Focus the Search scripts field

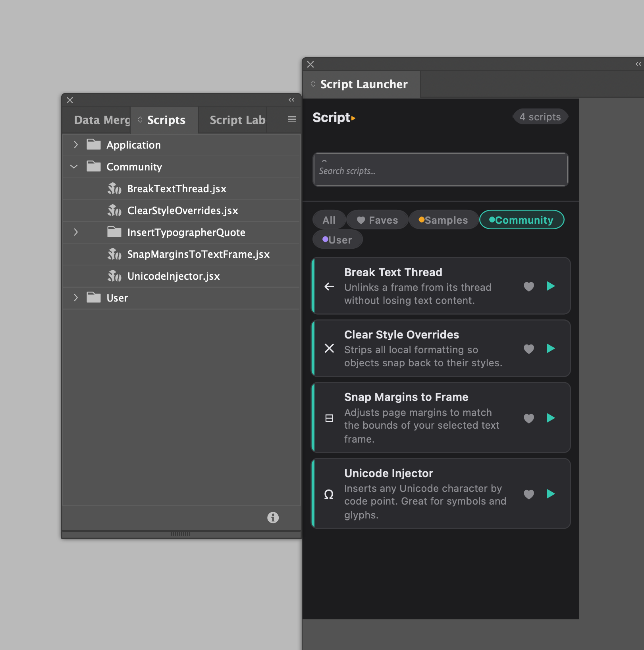pos(441,170)
